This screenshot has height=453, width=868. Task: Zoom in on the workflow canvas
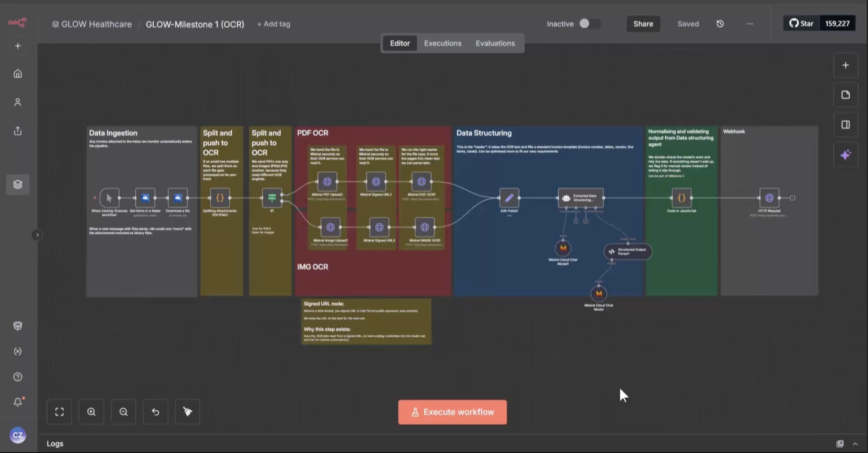pyautogui.click(x=91, y=412)
